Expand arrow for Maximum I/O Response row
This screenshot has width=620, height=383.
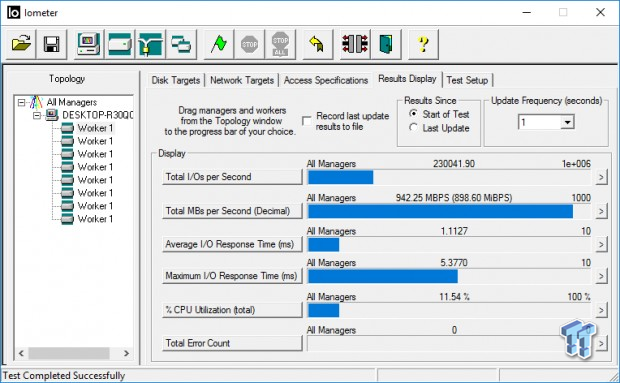click(x=601, y=276)
